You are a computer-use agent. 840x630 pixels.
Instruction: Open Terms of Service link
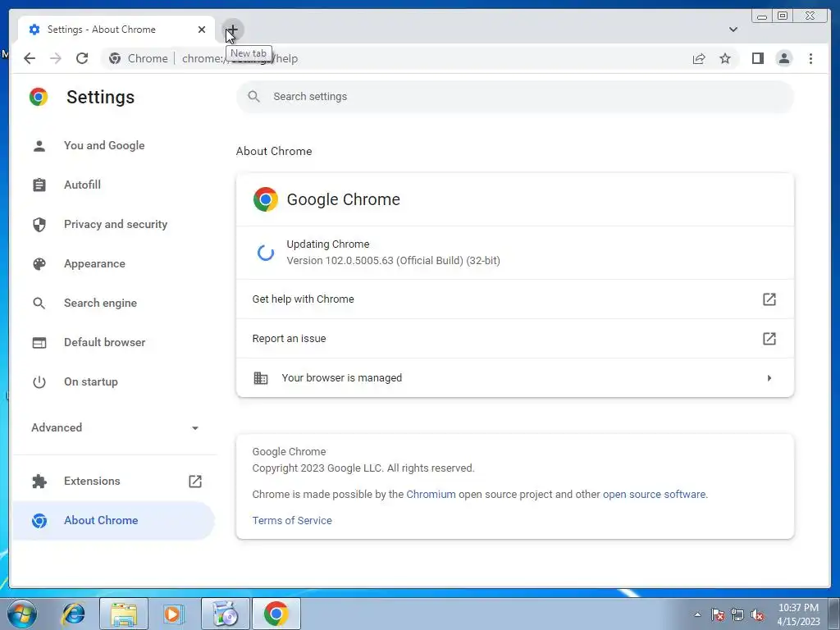pyautogui.click(x=292, y=520)
